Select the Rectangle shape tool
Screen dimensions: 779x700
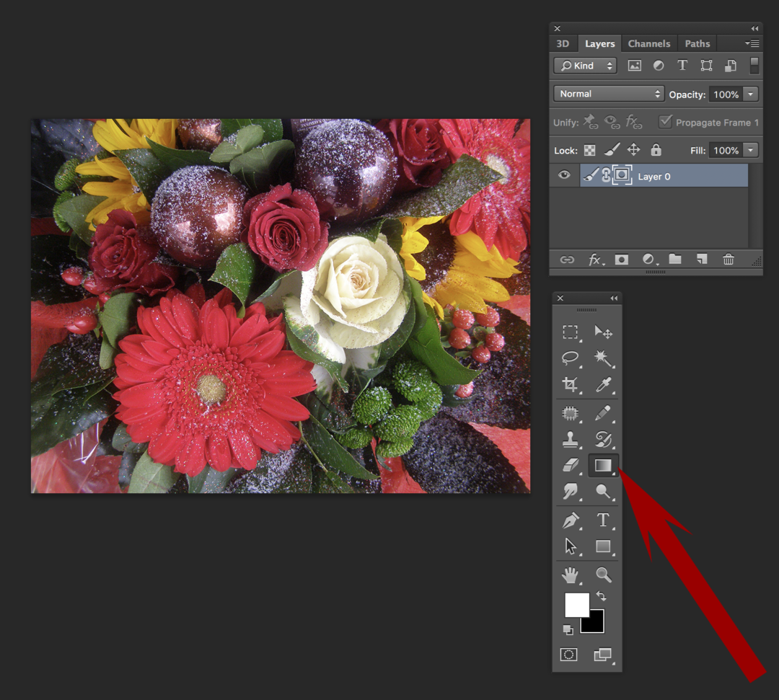tap(603, 546)
